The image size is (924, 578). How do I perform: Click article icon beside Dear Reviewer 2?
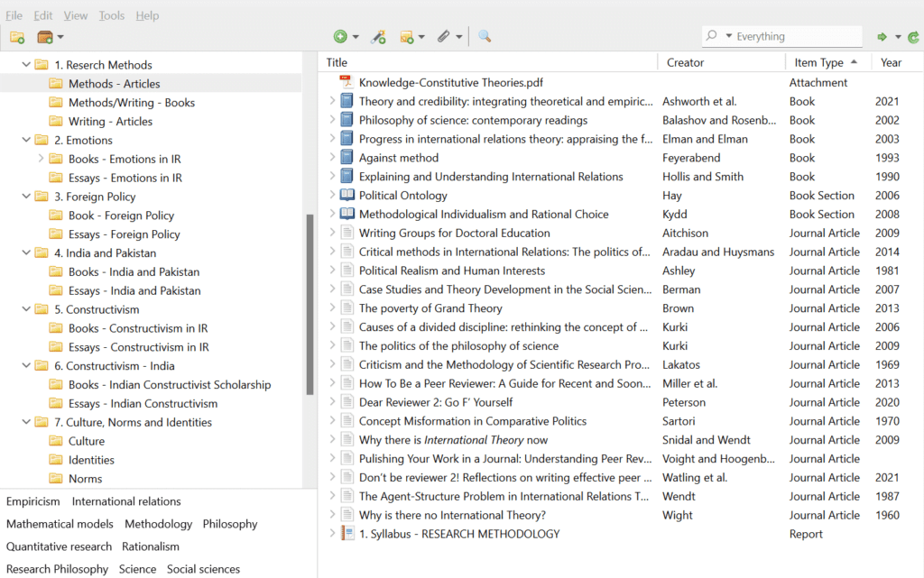(x=347, y=402)
